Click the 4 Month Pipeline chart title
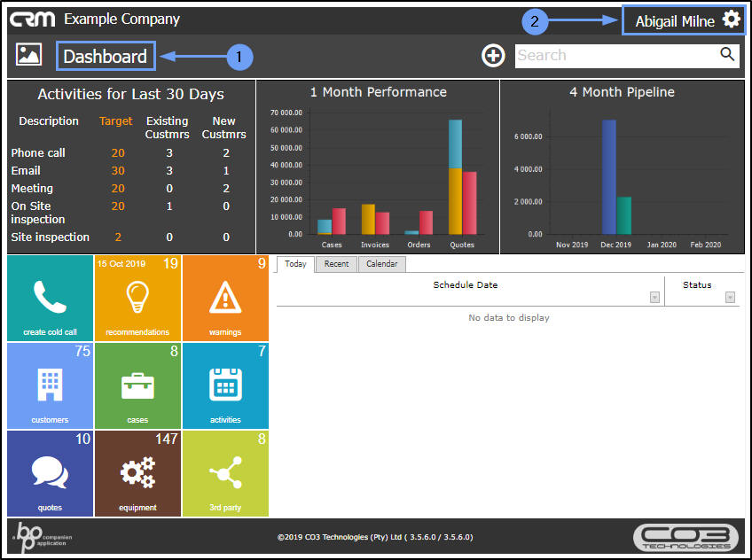Image resolution: width=752 pixels, height=560 pixels. coord(622,92)
